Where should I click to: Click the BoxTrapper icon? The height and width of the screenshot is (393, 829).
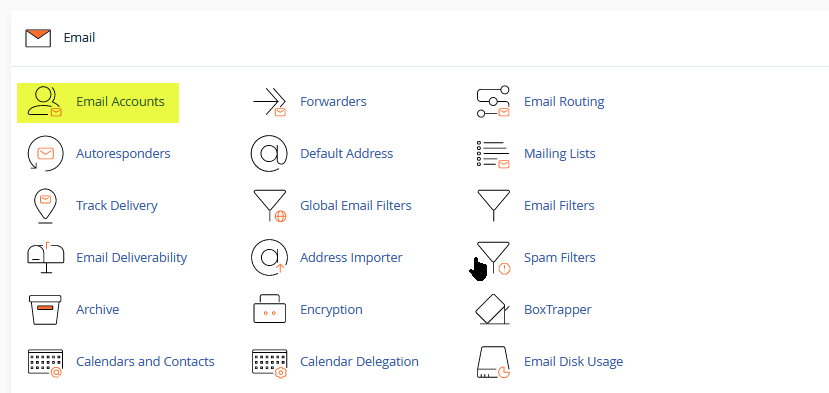pos(493,309)
